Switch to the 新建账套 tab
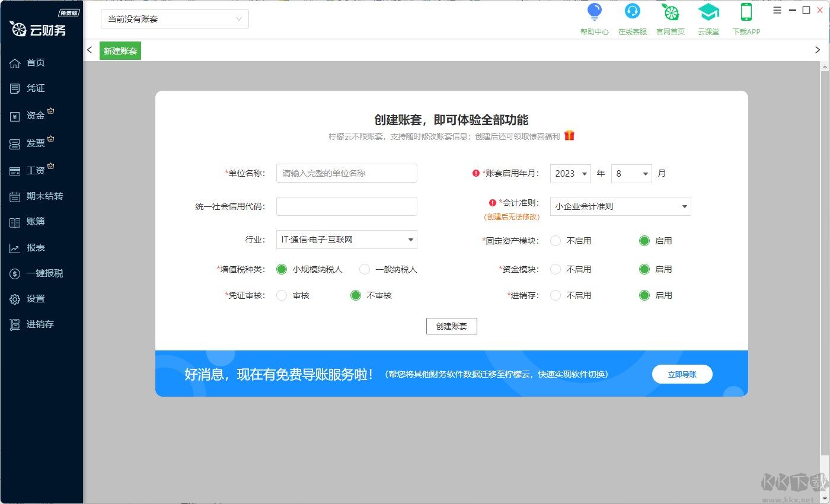 [x=120, y=50]
